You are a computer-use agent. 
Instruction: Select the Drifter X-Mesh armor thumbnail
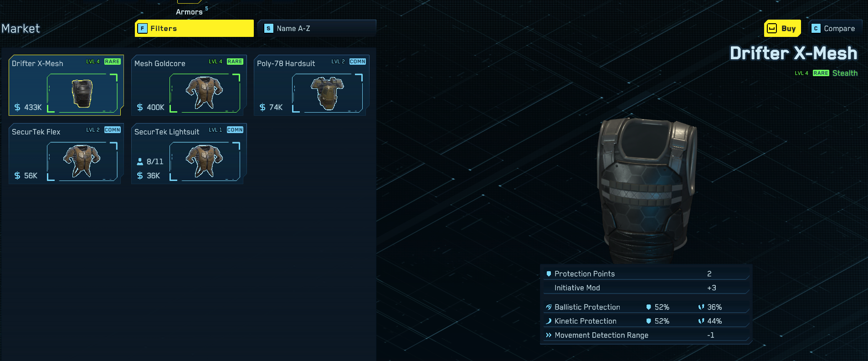[82, 93]
